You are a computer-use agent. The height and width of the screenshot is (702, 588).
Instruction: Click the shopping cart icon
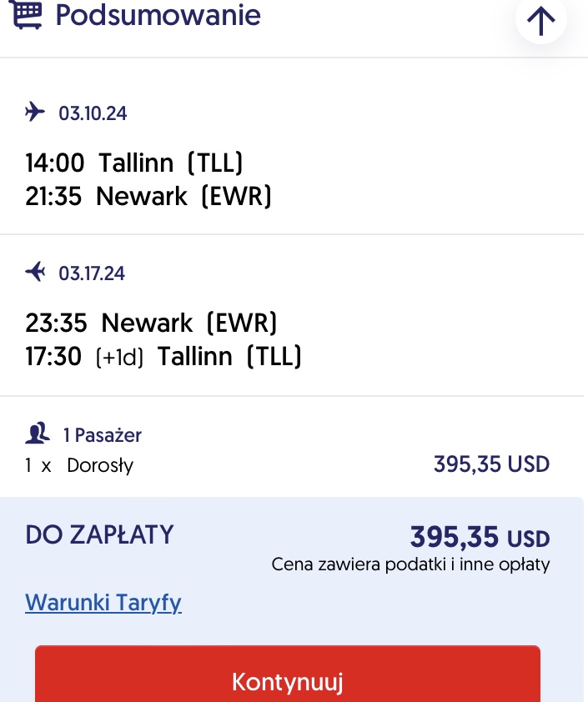(26, 13)
